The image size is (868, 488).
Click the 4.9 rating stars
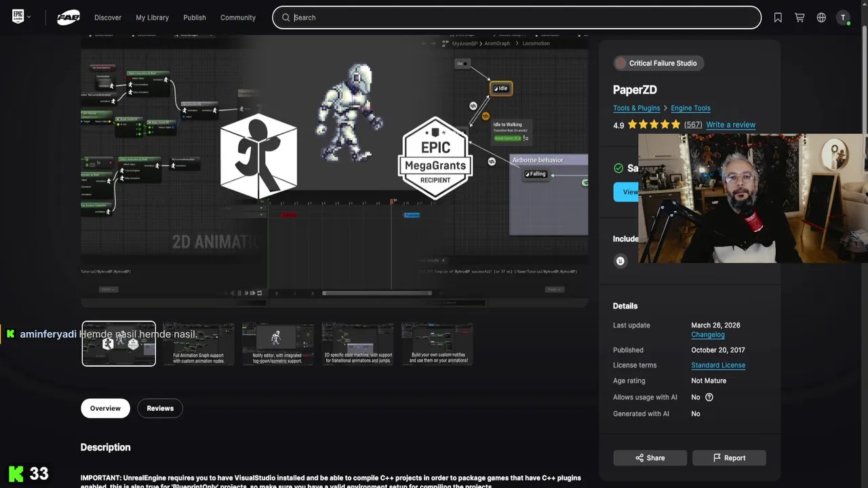pyautogui.click(x=654, y=125)
